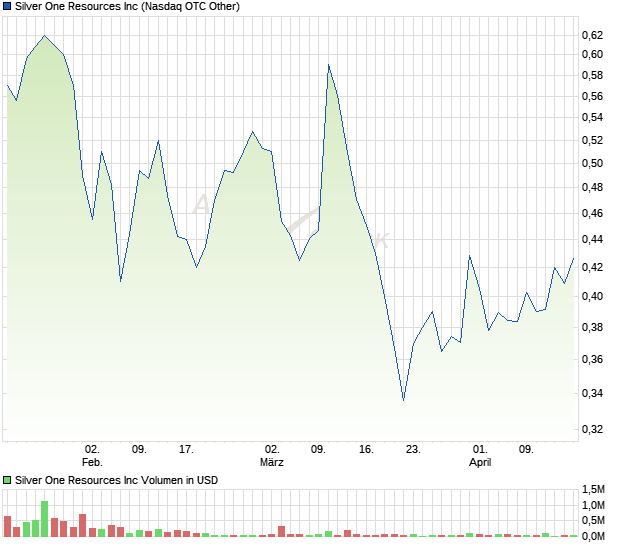Click the 'Feb.' month label
Screen dimensions: 620x546
(x=92, y=462)
